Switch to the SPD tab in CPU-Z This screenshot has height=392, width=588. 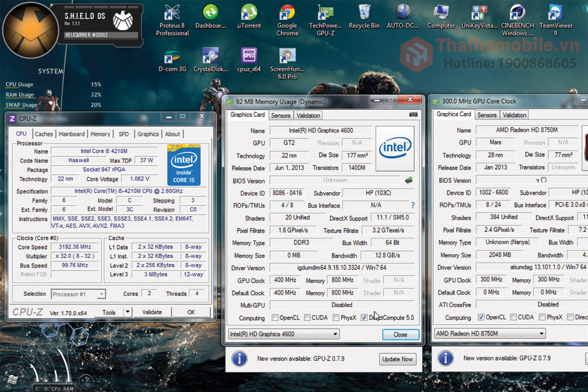123,134
